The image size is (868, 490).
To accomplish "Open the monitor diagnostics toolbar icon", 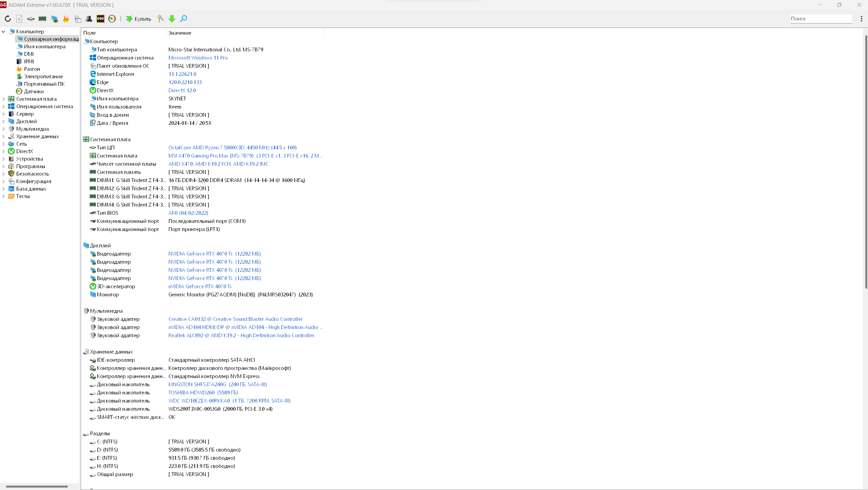I will [x=54, y=19].
